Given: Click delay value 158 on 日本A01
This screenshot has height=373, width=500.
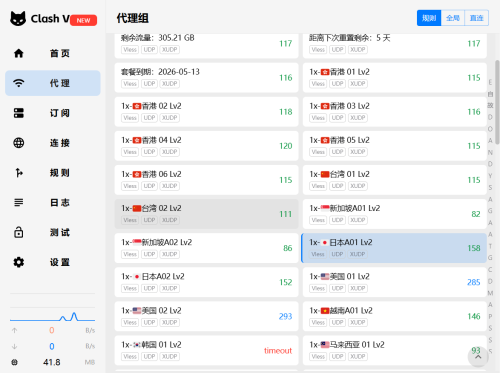Looking at the screenshot, I should tap(474, 248).
